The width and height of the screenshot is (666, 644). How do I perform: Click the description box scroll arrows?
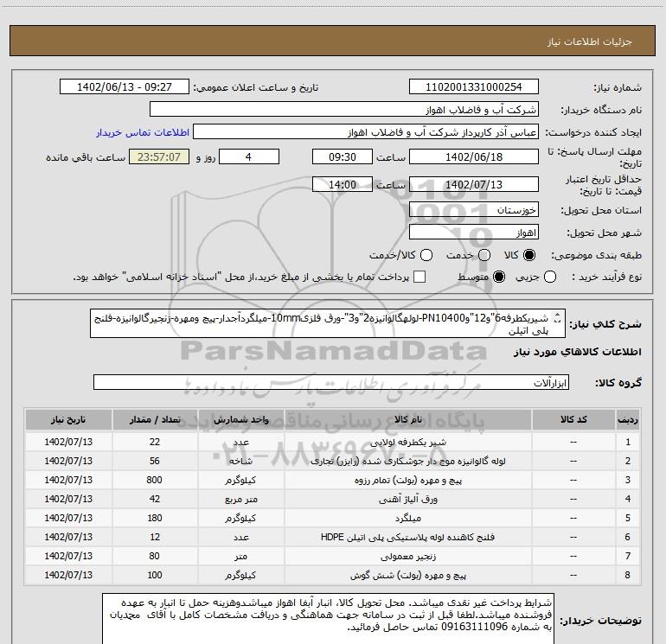click(558, 318)
